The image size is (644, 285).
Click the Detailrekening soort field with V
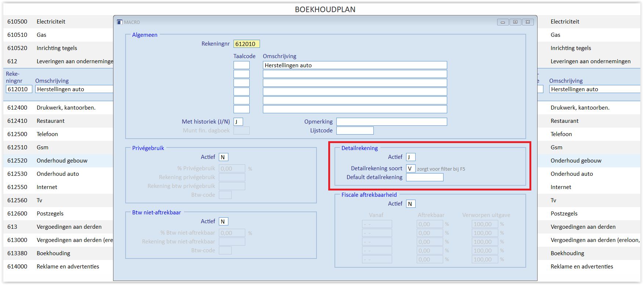[x=410, y=168]
